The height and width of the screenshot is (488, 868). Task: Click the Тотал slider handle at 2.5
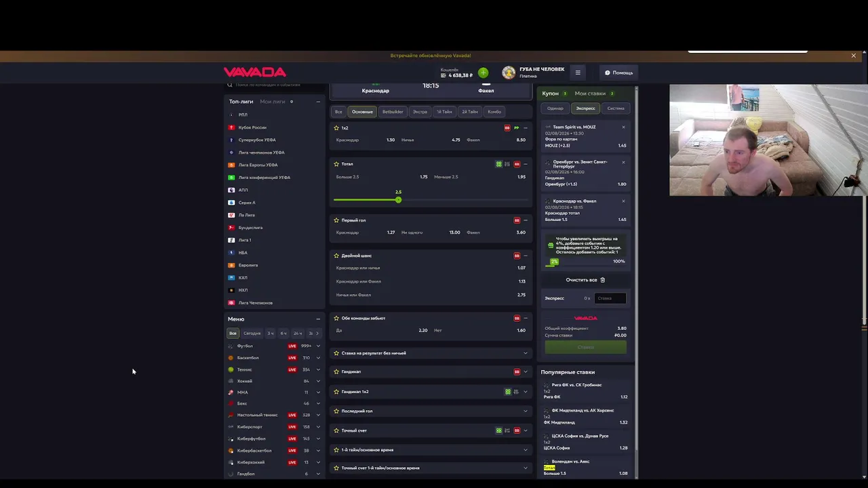398,199
